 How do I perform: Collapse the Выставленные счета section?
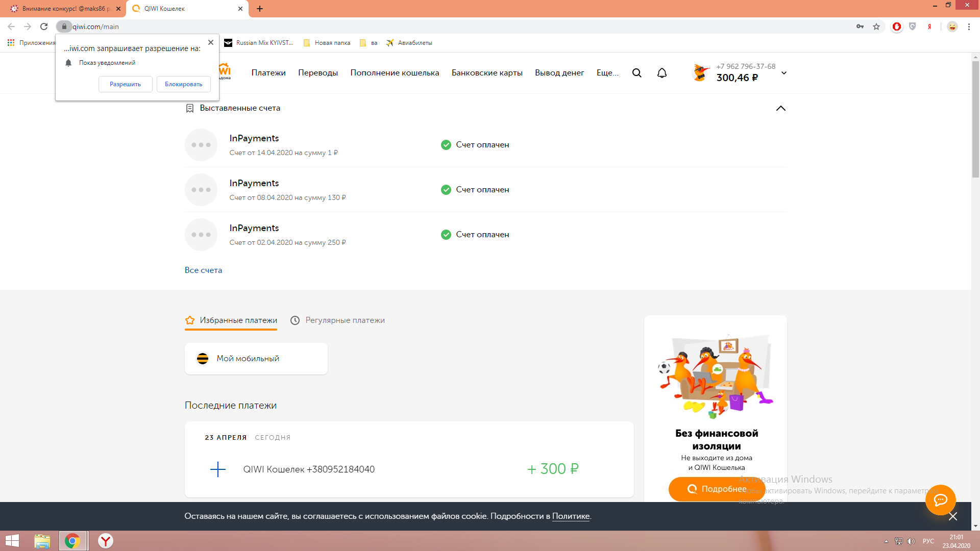(780, 108)
